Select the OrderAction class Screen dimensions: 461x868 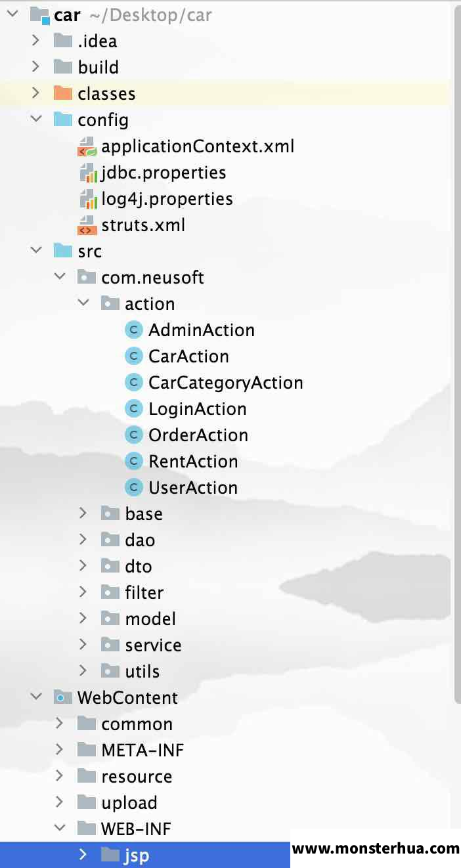click(198, 435)
